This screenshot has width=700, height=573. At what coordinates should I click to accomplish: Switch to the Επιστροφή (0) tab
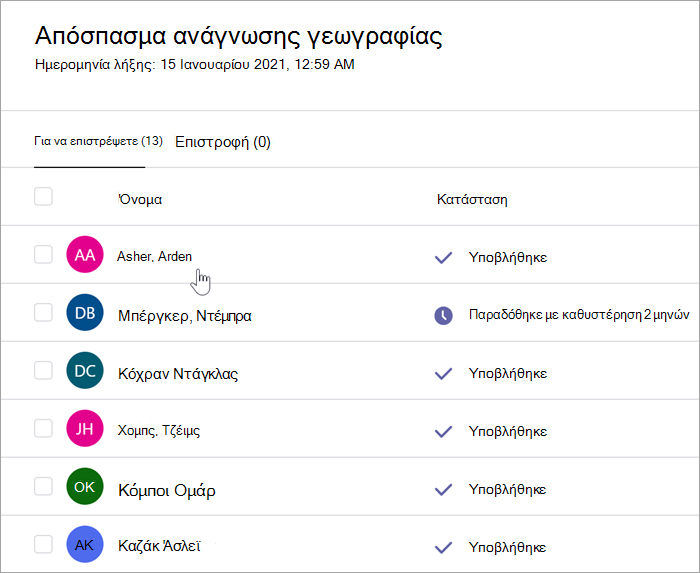[223, 142]
